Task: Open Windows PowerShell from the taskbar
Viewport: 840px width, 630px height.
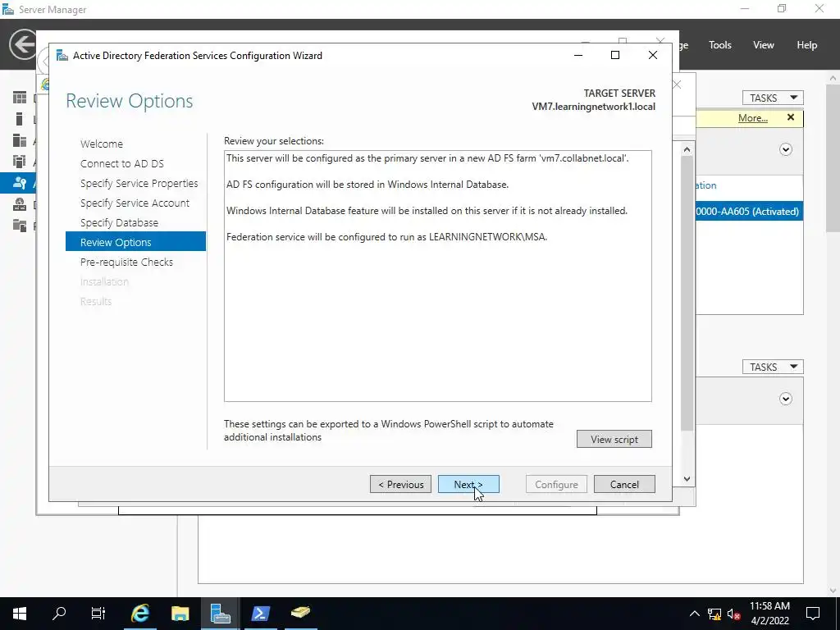Action: click(x=260, y=613)
